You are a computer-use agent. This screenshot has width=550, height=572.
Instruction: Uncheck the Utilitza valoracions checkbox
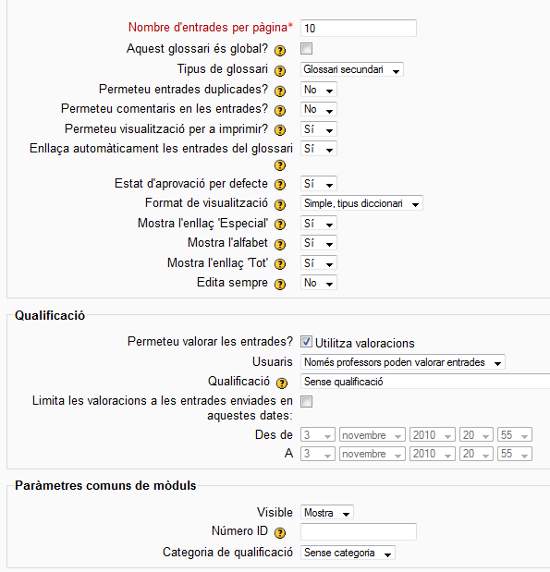point(306,341)
